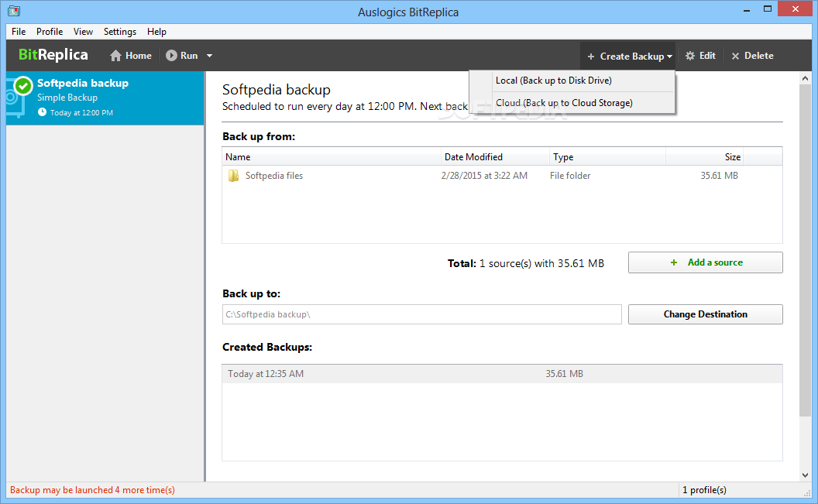This screenshot has height=504, width=818.
Task: Open the Settings menu
Action: [x=120, y=31]
